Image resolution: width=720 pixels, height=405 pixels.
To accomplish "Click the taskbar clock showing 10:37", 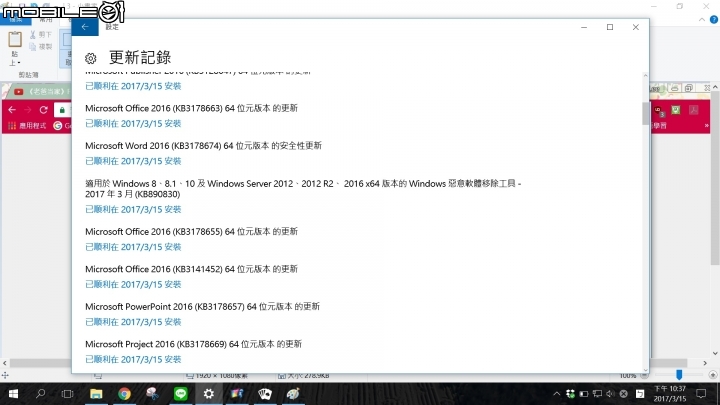I will pos(669,394).
